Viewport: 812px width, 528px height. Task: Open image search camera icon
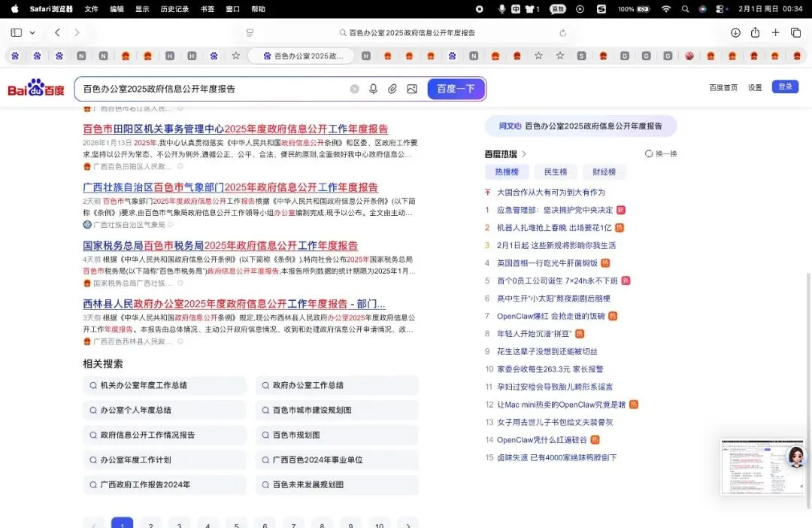click(412, 89)
